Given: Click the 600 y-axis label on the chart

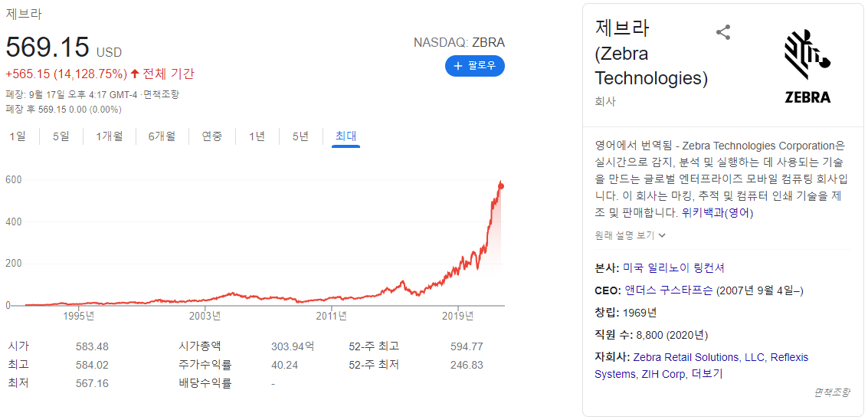Looking at the screenshot, I should (x=13, y=179).
